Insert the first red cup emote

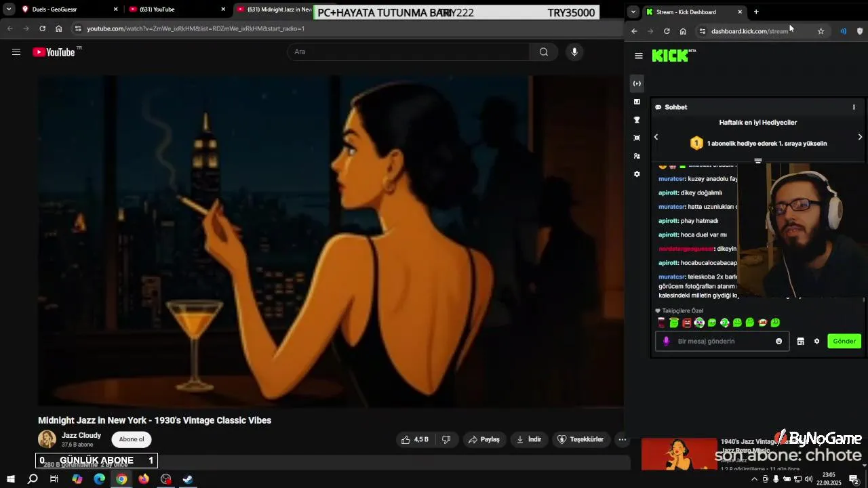click(x=661, y=323)
